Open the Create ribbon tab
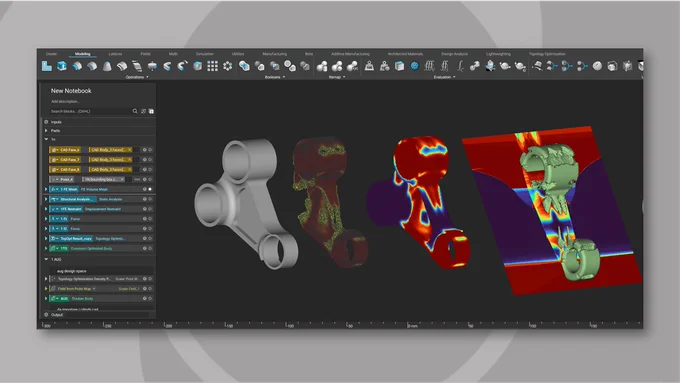The image size is (680, 383). (x=51, y=54)
